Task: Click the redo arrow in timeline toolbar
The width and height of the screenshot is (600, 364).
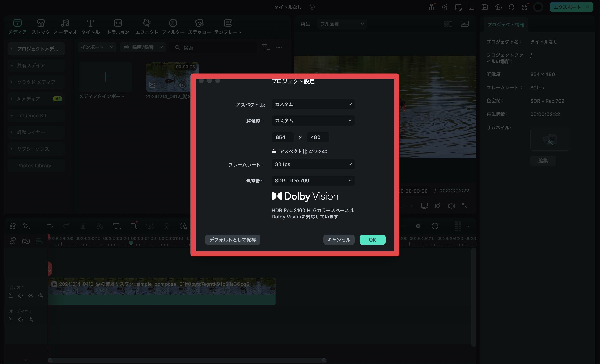Action: 66,226
